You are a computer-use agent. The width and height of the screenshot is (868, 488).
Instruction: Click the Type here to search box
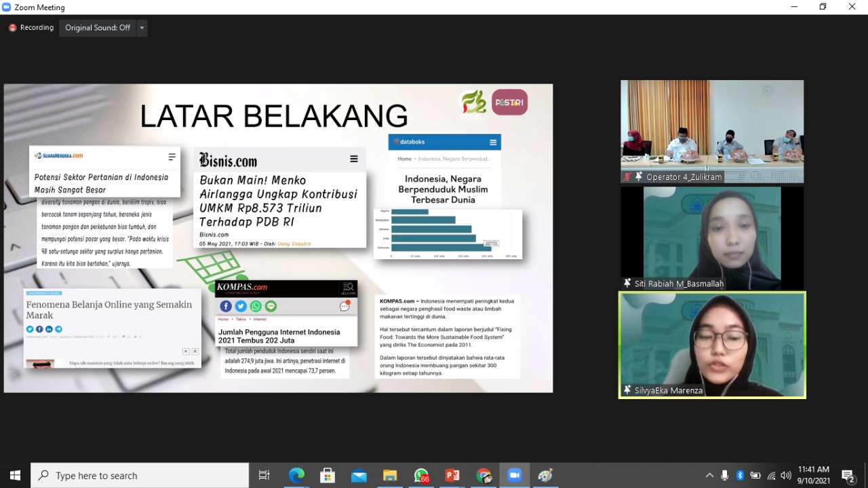140,476
